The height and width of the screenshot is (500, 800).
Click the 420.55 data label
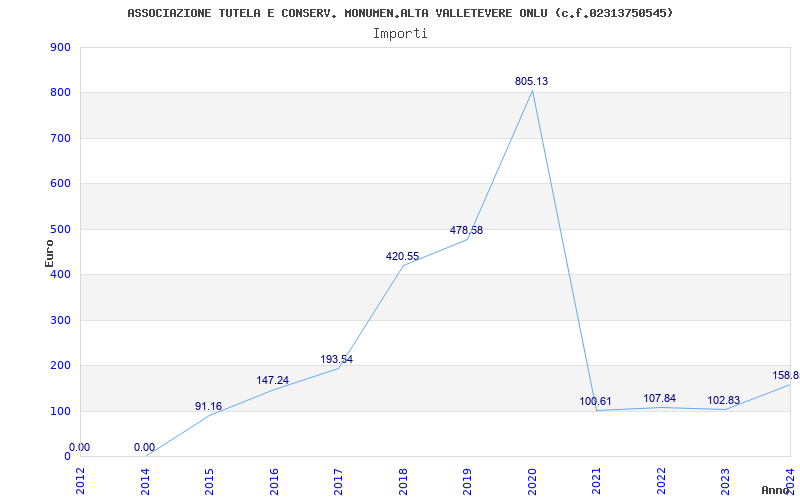pos(402,256)
